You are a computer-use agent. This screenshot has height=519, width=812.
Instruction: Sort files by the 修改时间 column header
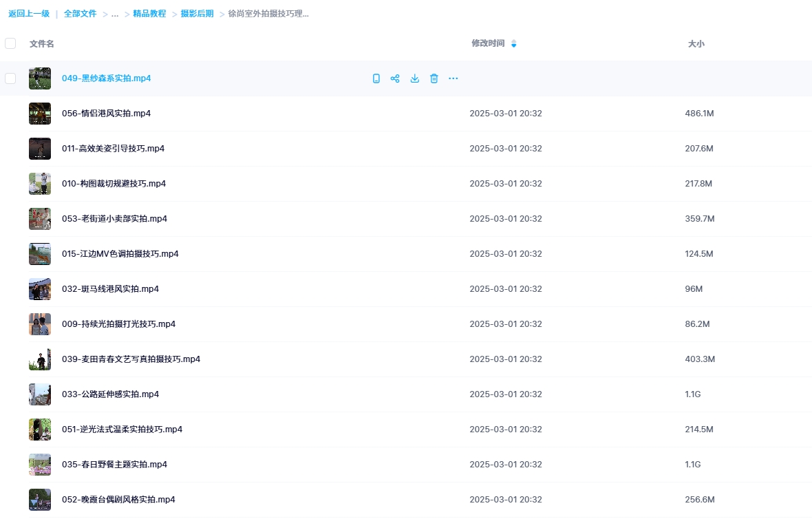[487, 43]
